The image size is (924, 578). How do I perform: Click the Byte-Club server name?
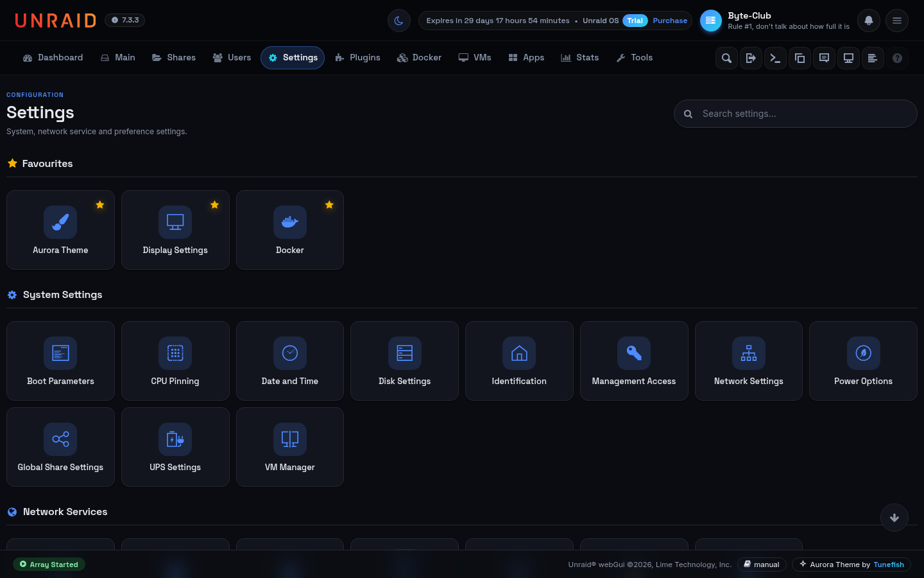(x=749, y=15)
